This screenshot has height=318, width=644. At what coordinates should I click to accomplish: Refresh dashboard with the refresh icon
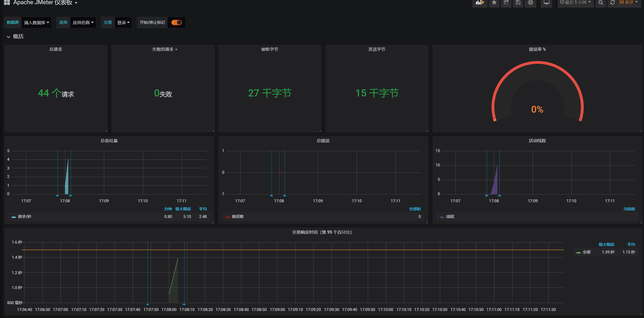coord(612,3)
